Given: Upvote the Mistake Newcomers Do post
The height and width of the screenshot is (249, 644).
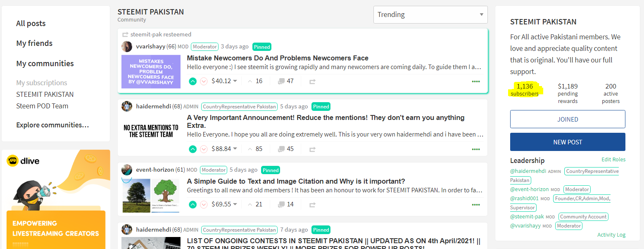Looking at the screenshot, I should pyautogui.click(x=192, y=81).
